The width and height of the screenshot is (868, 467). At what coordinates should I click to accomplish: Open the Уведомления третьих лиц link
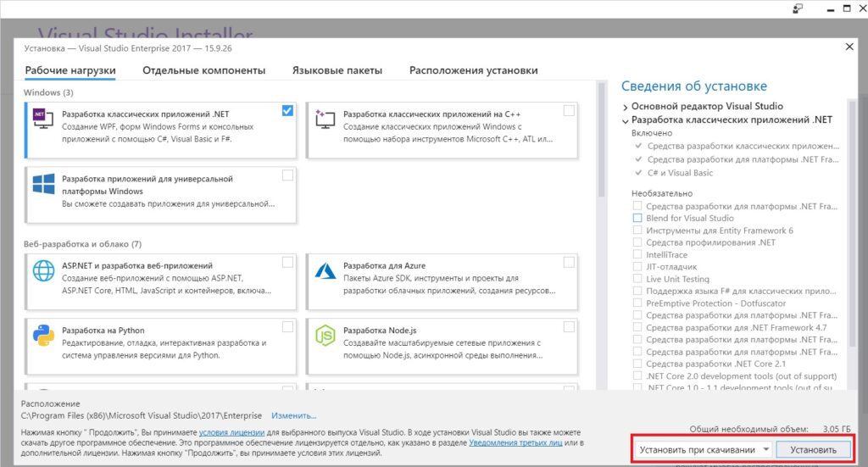tap(515, 442)
